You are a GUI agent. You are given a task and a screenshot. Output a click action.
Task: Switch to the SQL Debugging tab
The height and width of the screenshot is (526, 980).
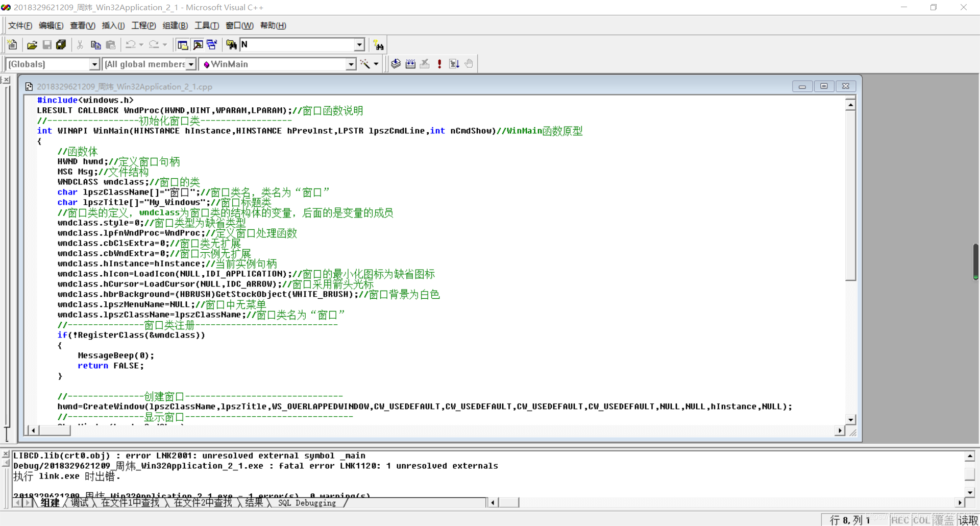[307, 503]
